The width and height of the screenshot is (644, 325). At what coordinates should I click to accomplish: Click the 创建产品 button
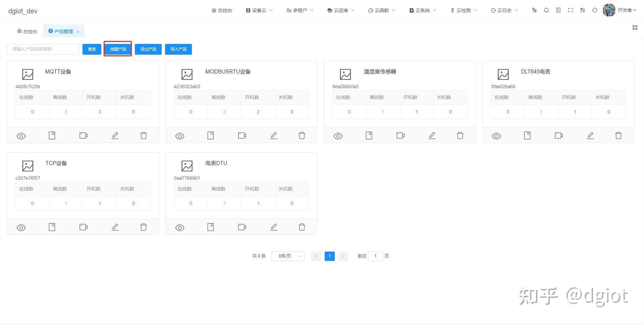point(118,49)
